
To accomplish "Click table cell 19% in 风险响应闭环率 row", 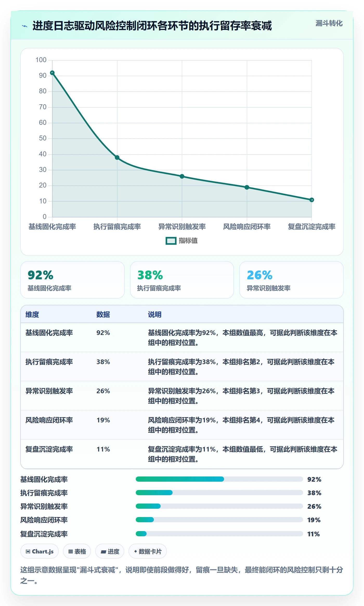I will click(103, 420).
